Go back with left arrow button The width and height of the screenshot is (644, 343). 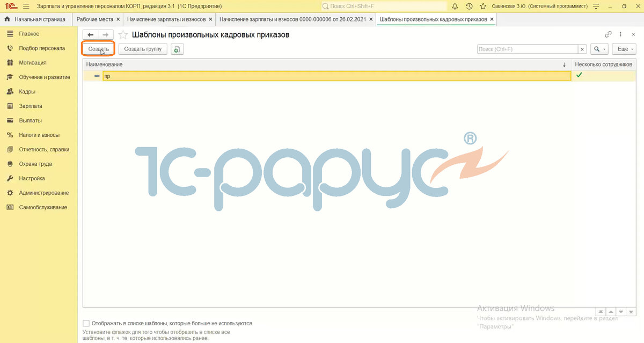coord(91,34)
